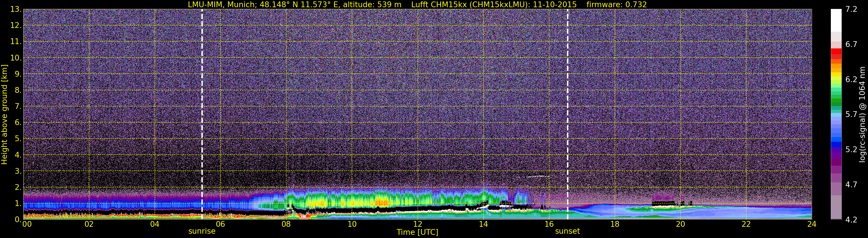The image size is (868, 238).
Task: Click the '16' time tick label
Action: tap(549, 224)
